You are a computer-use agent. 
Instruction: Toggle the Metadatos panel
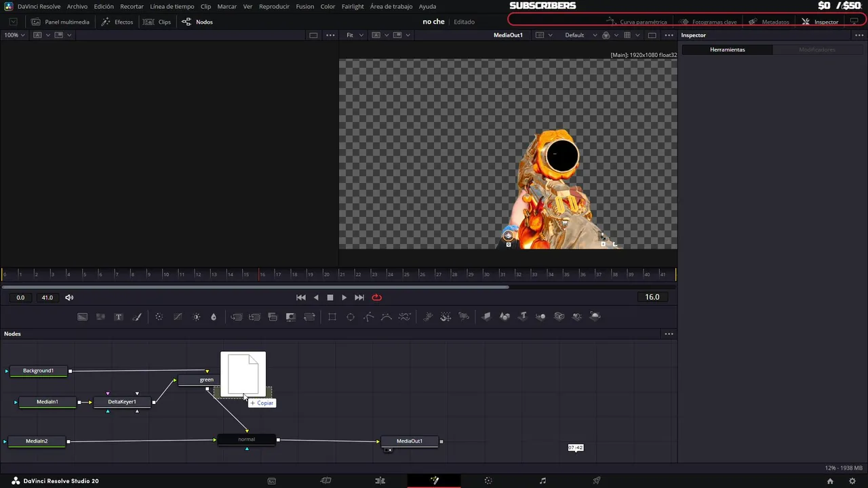pyautogui.click(x=769, y=22)
